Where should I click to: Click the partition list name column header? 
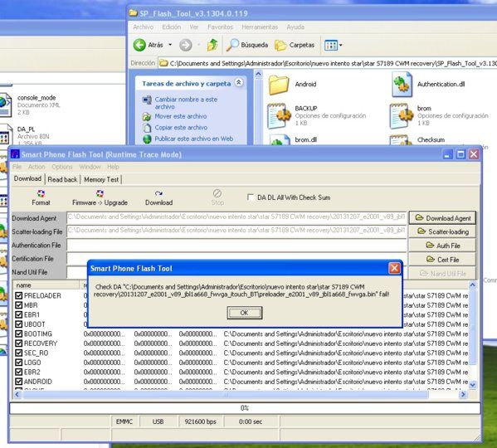coord(46,285)
